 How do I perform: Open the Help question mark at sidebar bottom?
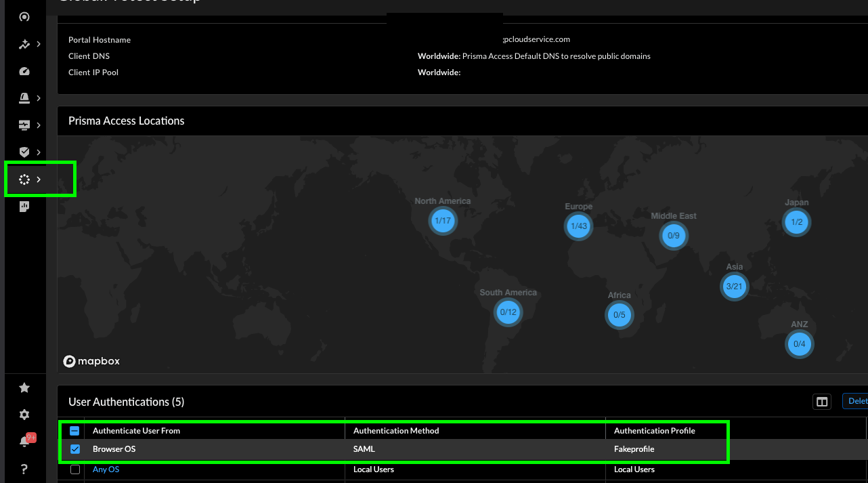tap(24, 469)
